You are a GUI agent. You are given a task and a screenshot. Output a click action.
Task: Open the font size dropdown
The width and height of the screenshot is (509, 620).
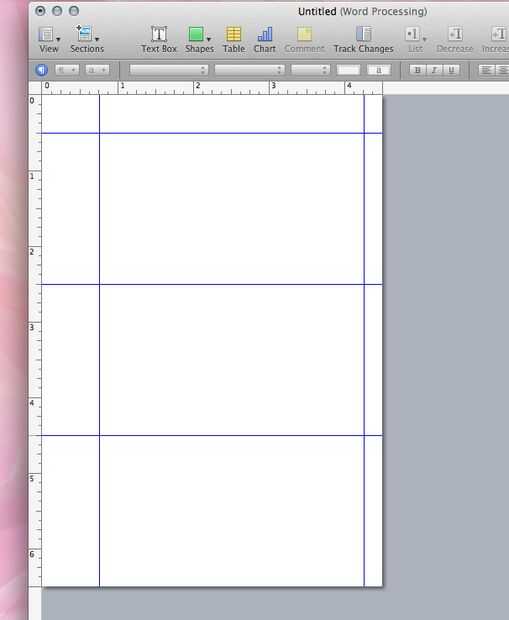point(310,70)
